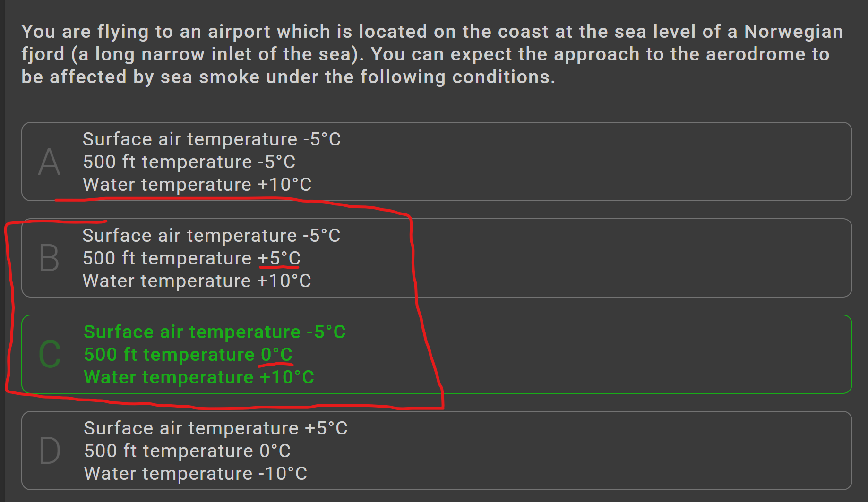Click the sea smoke question text
868x502 pixels.
tap(432, 54)
